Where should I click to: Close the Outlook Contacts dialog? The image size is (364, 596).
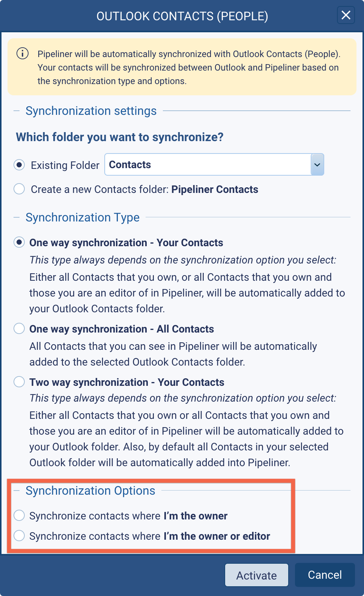click(346, 15)
